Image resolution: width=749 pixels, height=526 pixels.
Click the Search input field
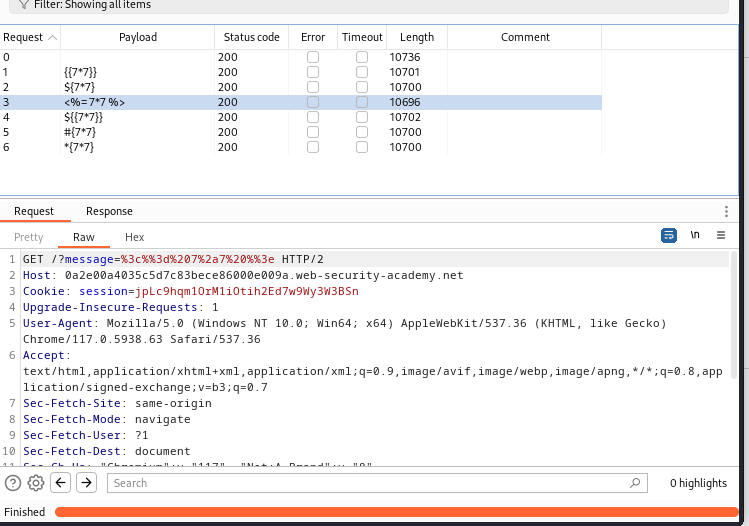point(377,483)
